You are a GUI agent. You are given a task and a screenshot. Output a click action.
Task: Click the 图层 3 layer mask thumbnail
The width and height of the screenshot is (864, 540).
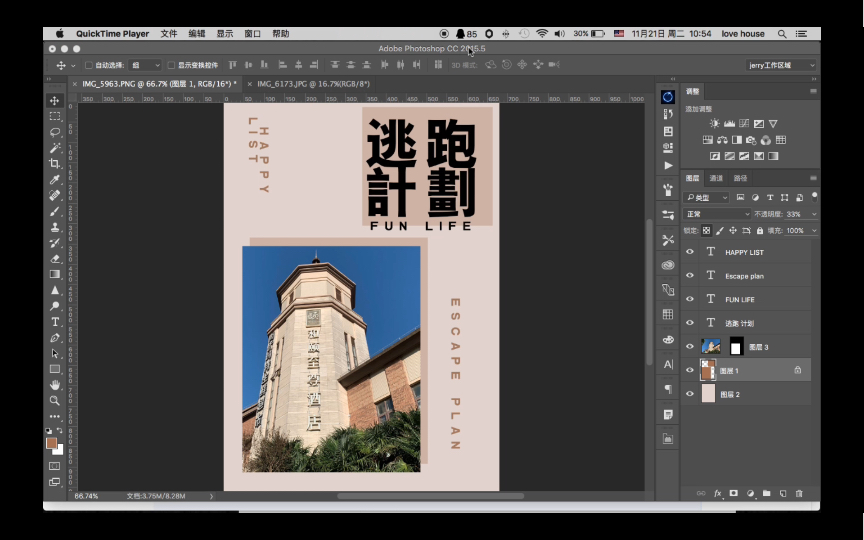coord(736,347)
